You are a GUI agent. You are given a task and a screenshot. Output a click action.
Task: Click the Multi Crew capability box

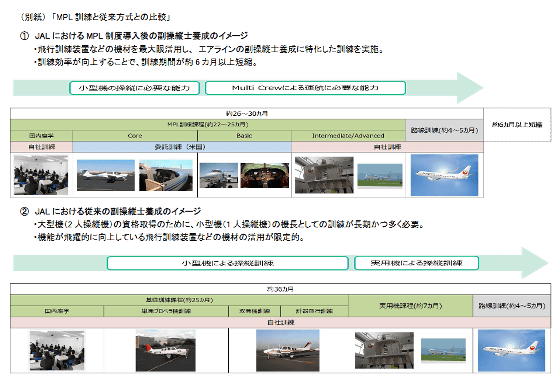click(305, 88)
